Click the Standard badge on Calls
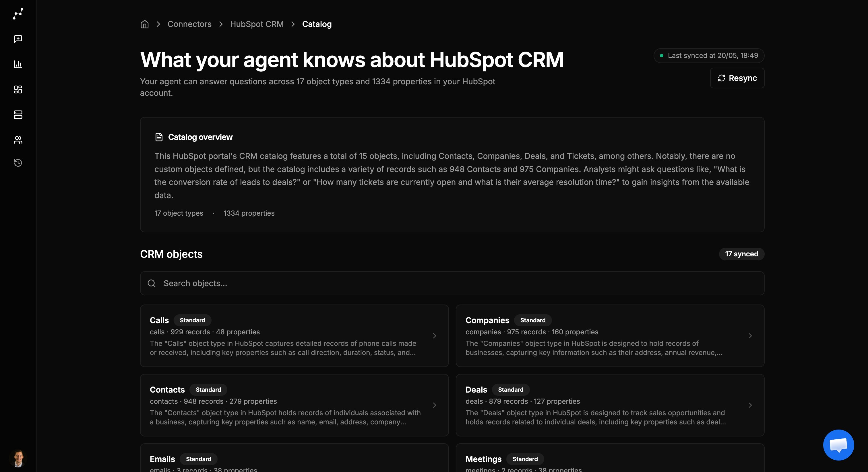Viewport: 868px width, 472px height. click(x=192, y=320)
